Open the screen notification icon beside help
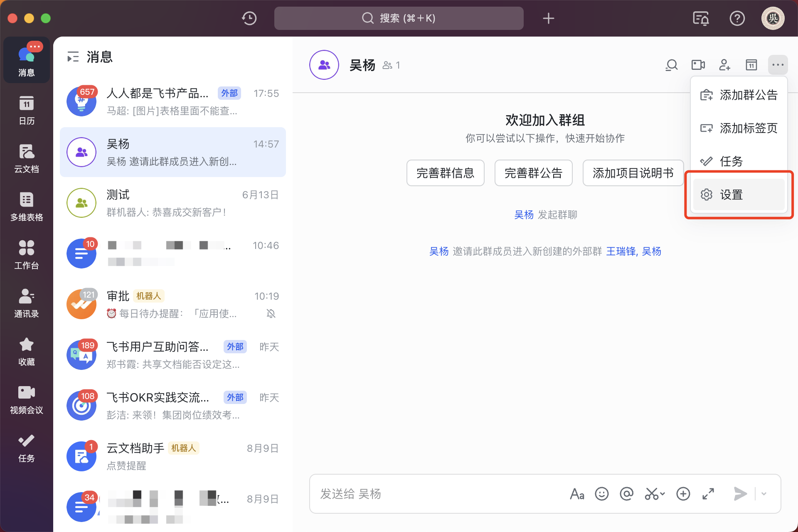 tap(701, 18)
